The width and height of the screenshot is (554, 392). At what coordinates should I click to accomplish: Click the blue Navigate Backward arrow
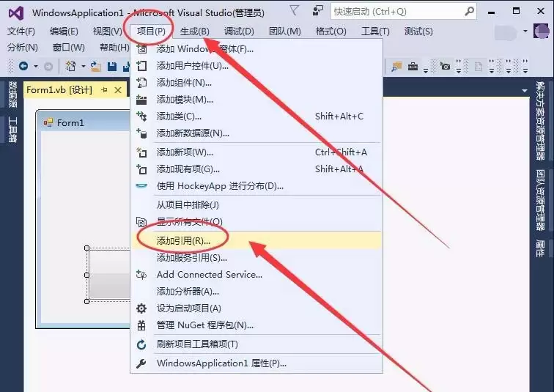pyautogui.click(x=23, y=66)
